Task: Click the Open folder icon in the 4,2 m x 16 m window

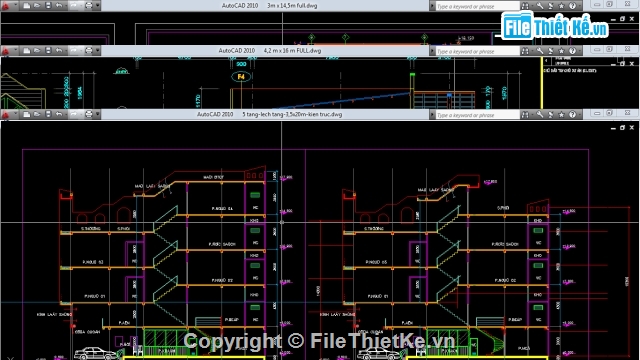Action: tap(37, 50)
